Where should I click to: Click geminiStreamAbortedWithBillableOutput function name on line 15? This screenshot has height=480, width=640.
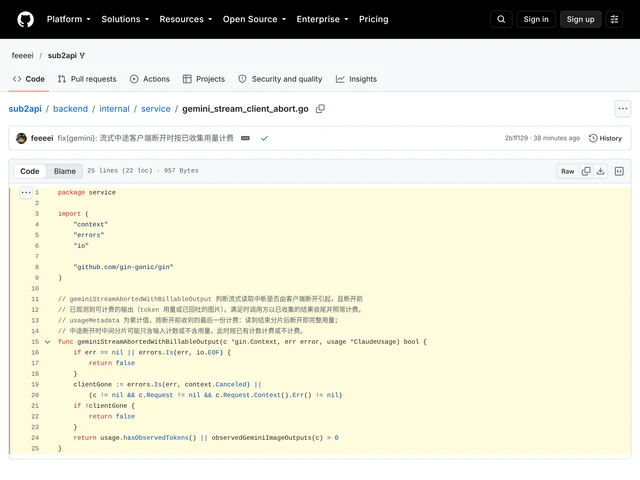(149, 342)
